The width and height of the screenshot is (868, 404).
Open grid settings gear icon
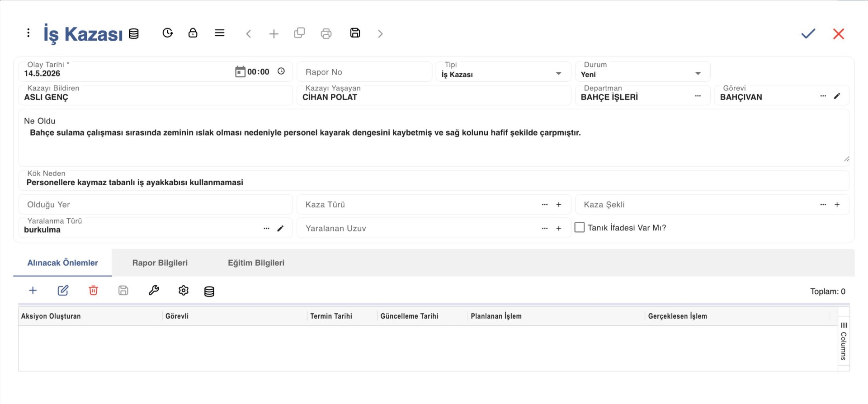tap(184, 291)
